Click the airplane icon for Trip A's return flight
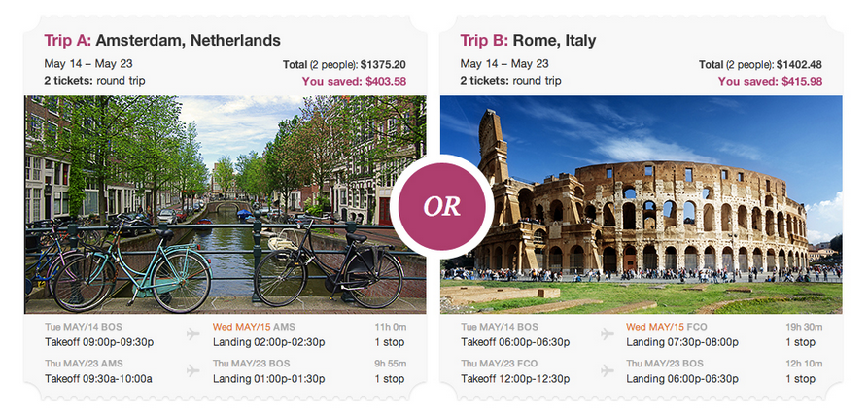The width and height of the screenshot is (868, 418). click(x=193, y=370)
